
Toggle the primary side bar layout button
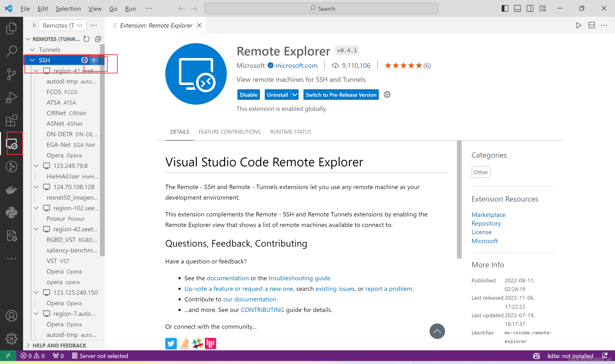pyautogui.click(x=505, y=9)
